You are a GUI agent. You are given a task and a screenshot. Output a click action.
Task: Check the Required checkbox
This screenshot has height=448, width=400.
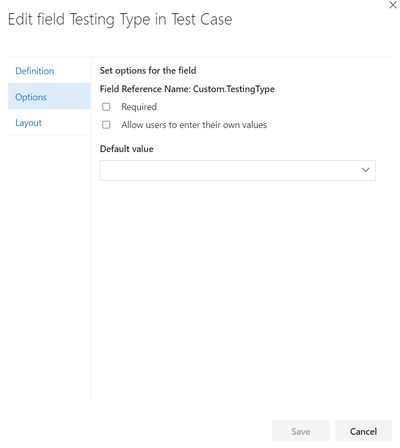106,107
